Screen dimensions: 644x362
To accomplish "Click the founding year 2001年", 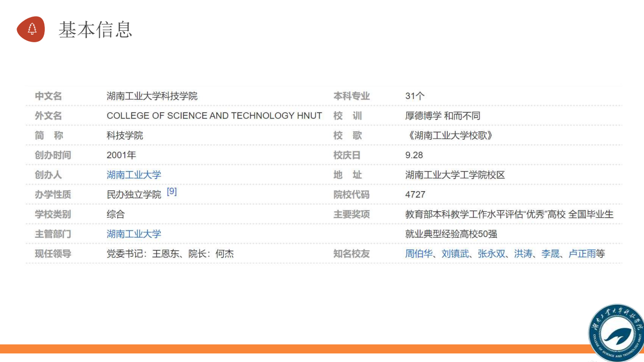I will (121, 155).
